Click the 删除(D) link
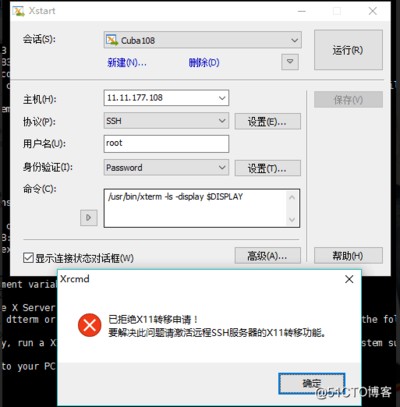Screen dimensions: 400x407 204,62
